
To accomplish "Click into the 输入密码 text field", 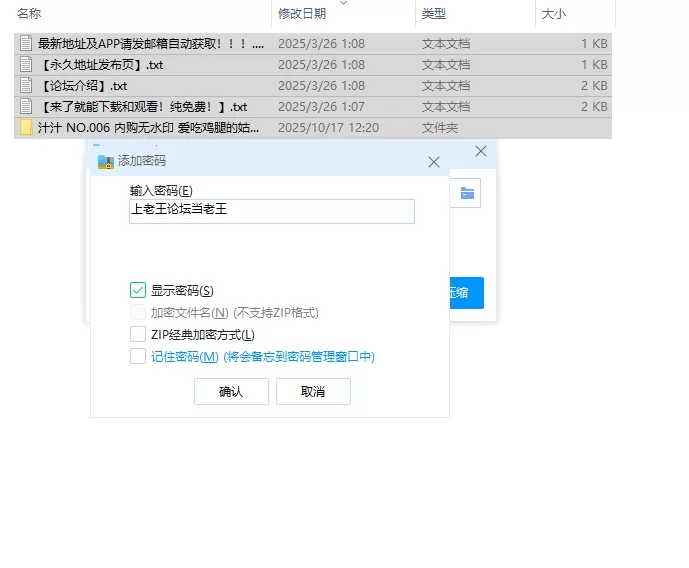I will coord(271,211).
